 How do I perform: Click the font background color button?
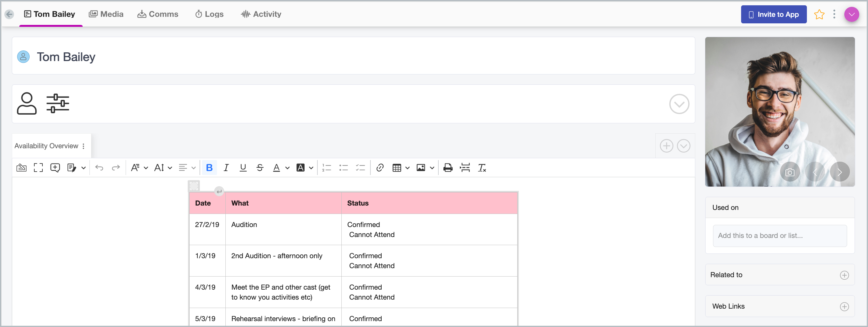[x=300, y=168]
